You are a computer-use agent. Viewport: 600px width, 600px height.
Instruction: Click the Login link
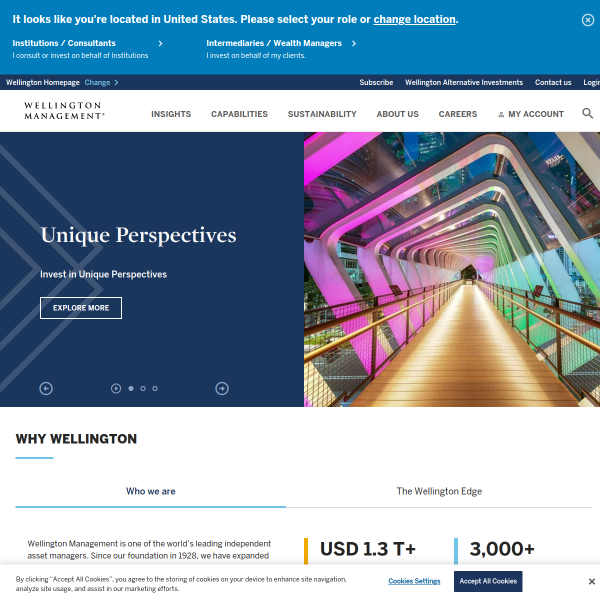[x=592, y=83]
